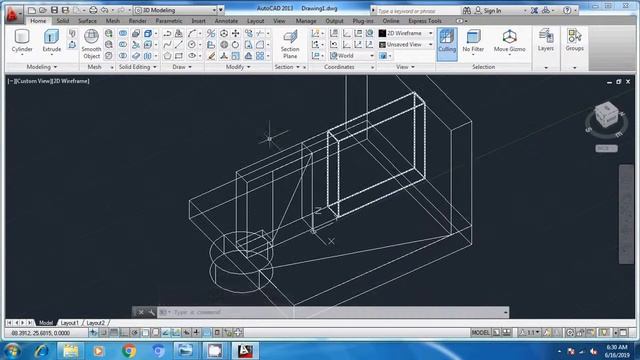
Task: Click New drawing in Quick Access toolbar
Action: (x=32, y=10)
